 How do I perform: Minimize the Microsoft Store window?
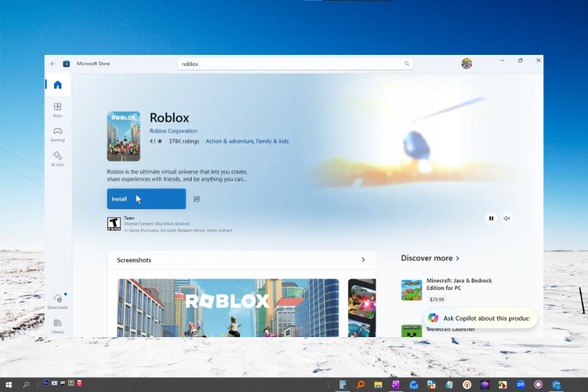[x=502, y=60]
